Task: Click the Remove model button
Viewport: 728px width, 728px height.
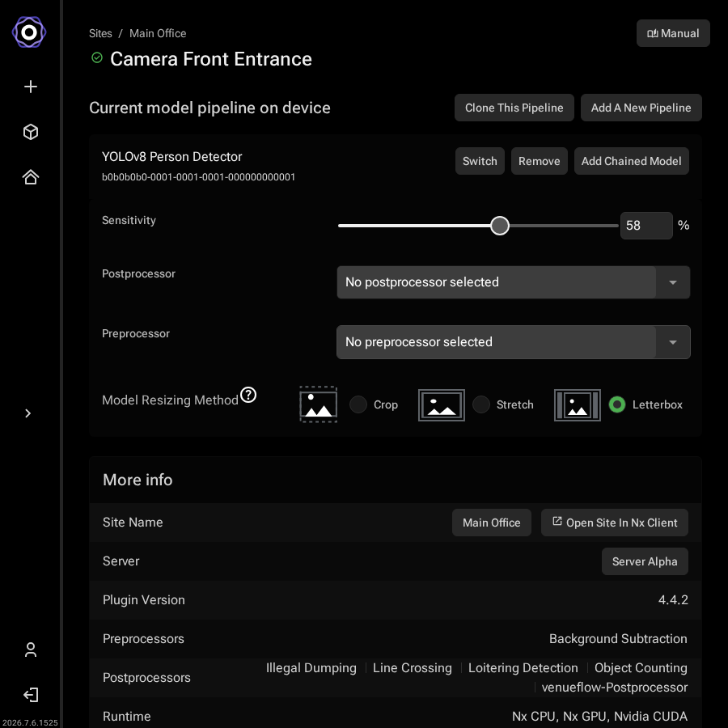Action: (x=539, y=161)
